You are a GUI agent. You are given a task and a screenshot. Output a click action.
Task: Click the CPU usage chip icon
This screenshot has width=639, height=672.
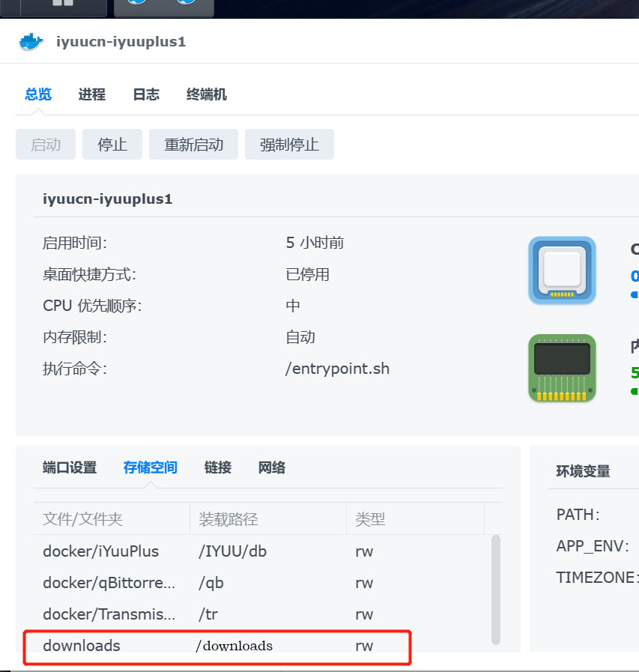point(562,270)
